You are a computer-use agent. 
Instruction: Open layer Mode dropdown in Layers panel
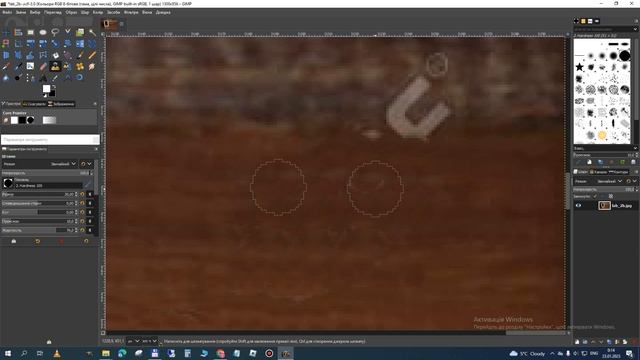coord(598,181)
